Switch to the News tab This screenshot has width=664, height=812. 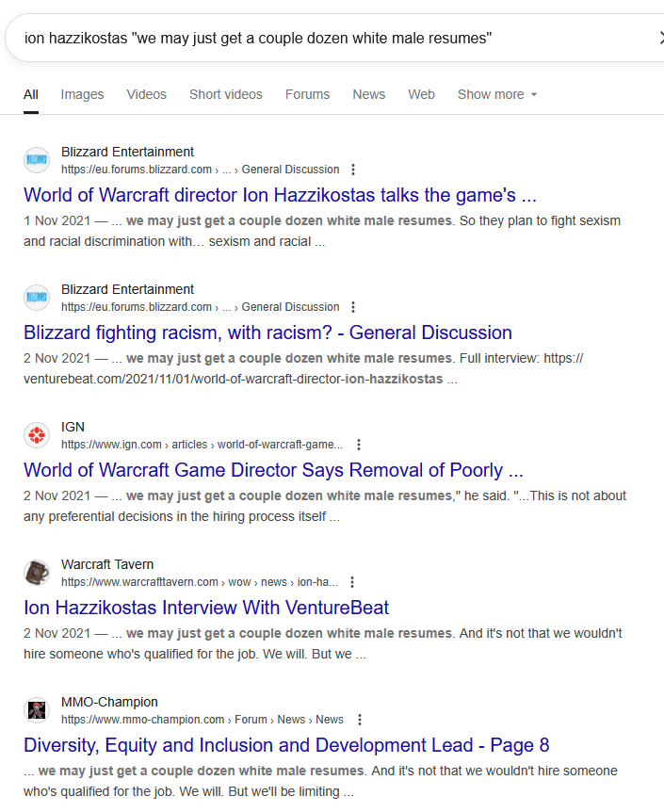point(369,94)
